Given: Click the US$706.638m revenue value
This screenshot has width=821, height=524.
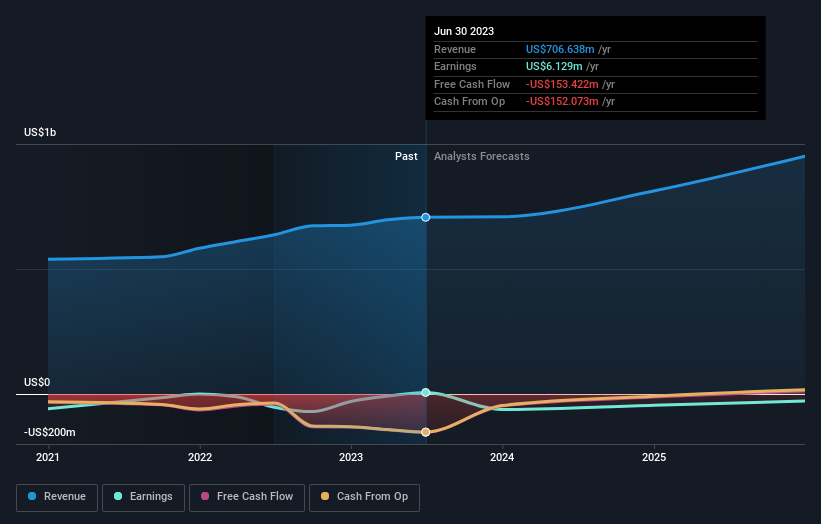Looking at the screenshot, I should coord(560,49).
